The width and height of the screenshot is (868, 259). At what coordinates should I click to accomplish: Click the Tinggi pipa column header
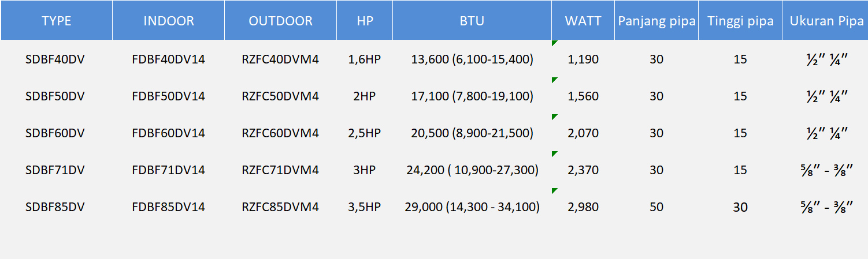[x=740, y=21]
